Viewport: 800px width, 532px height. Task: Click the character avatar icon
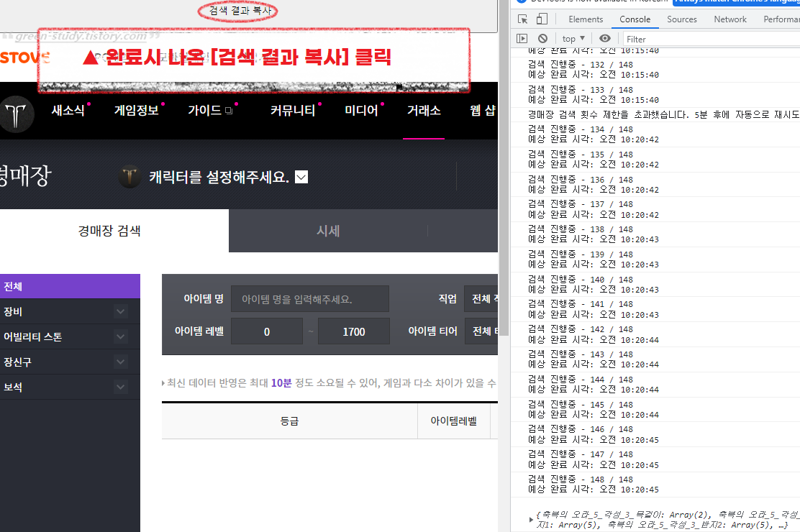point(129,177)
